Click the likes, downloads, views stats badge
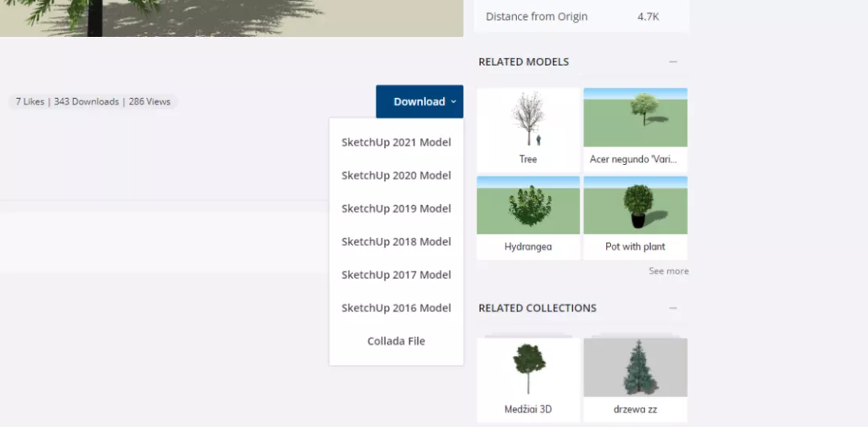868x427 pixels. [93, 102]
